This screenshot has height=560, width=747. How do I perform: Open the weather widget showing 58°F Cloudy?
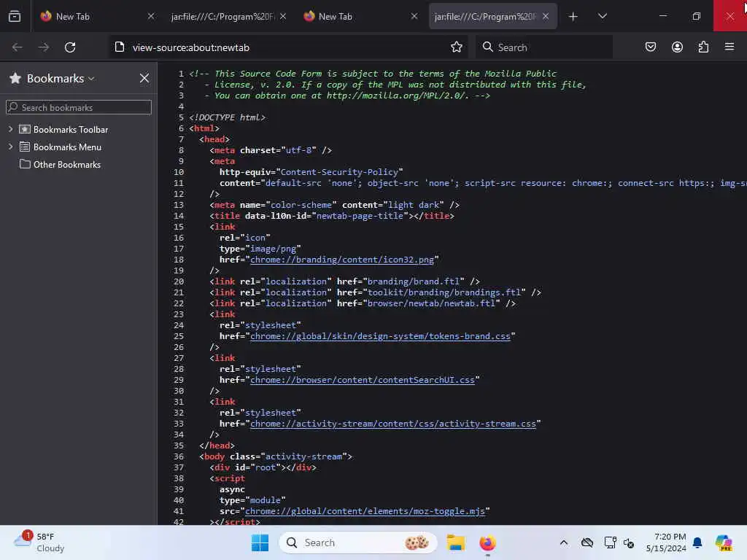39,542
